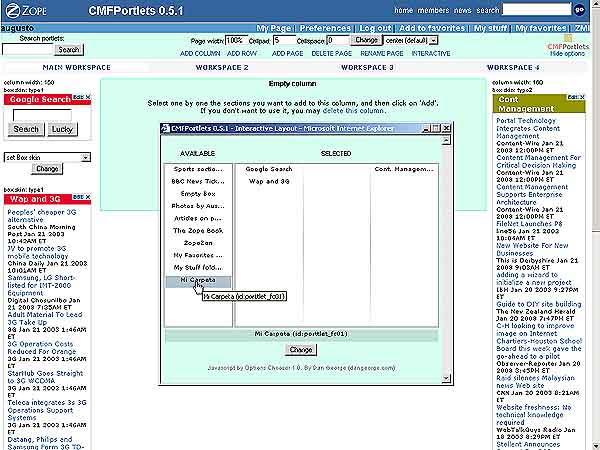Switch to Main Workspace tab
Screen dimensions: 600x450
[77, 67]
